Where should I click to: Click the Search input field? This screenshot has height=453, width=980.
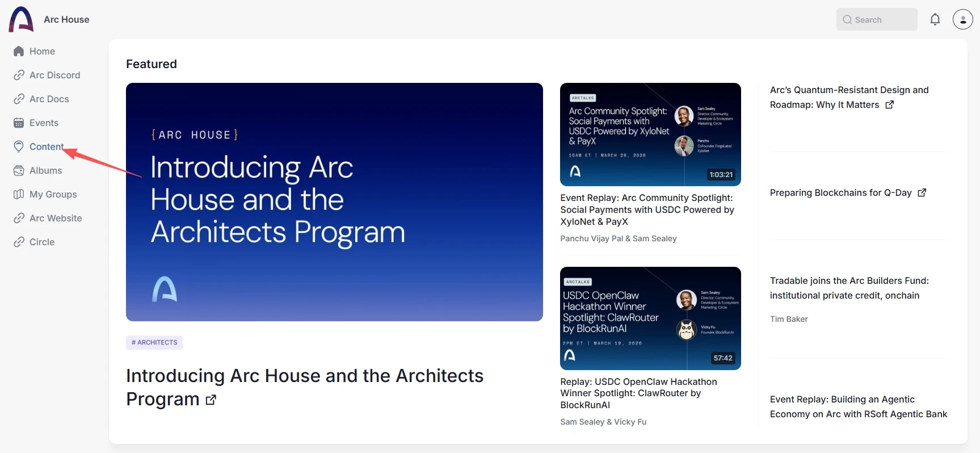point(877,19)
